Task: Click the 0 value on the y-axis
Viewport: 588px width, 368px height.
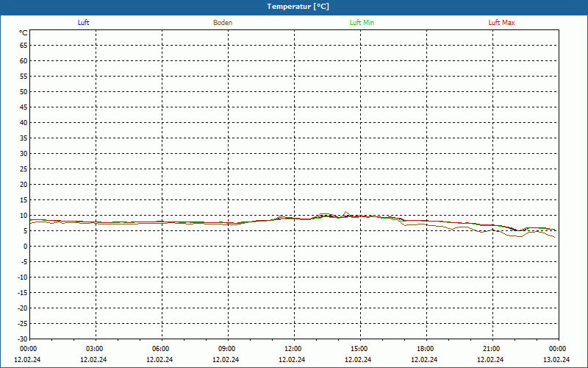Action: (x=26, y=247)
